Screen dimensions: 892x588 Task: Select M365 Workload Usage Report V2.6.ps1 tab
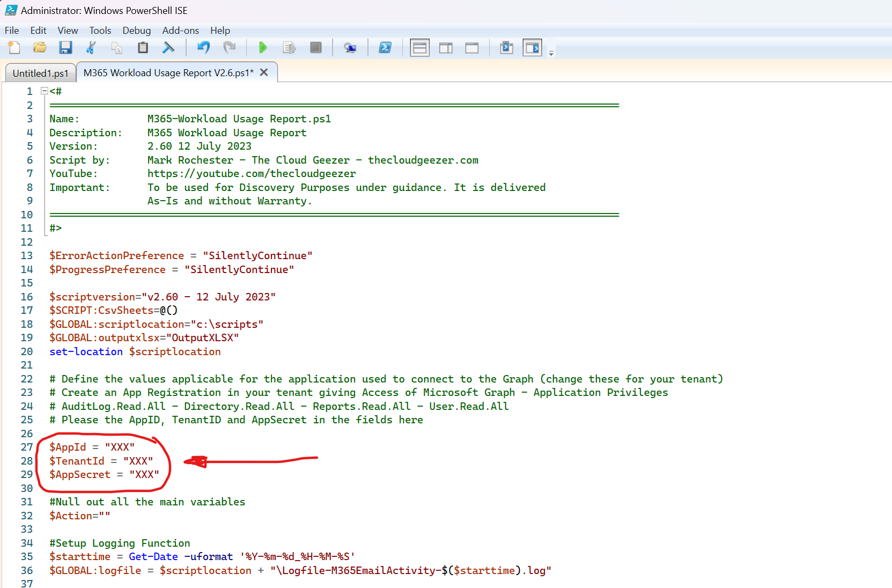point(168,72)
